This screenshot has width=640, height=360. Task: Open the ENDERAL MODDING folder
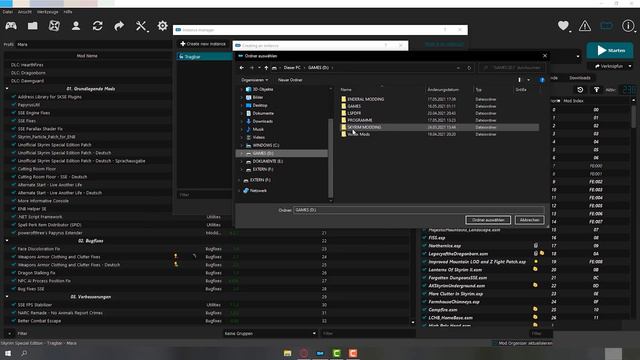[366, 99]
